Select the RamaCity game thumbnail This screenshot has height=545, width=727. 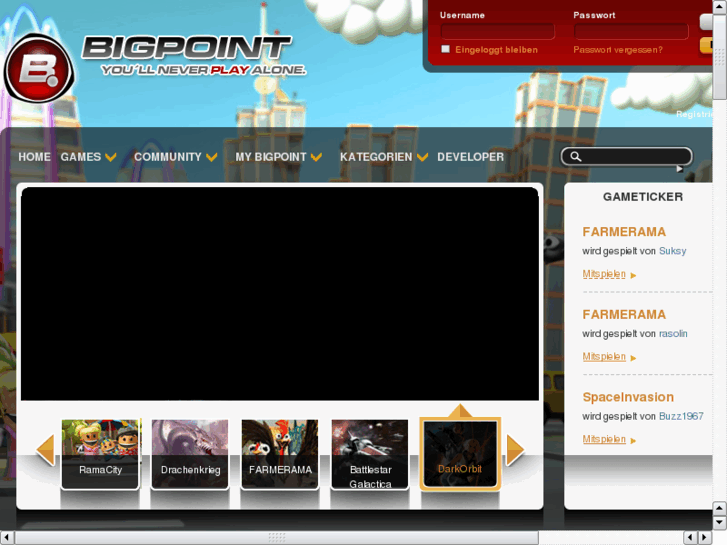point(100,454)
